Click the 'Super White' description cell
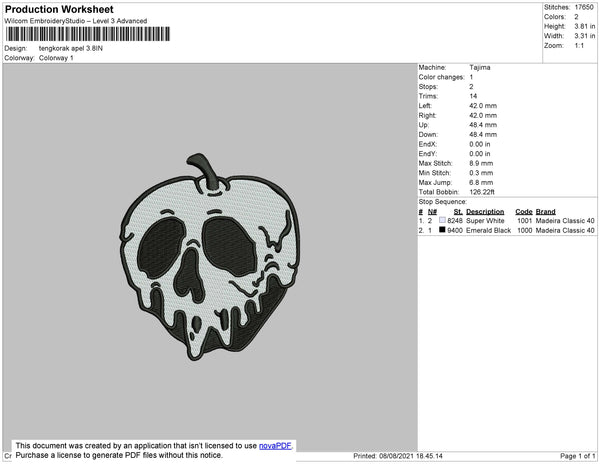600x464 pixels. point(485,221)
